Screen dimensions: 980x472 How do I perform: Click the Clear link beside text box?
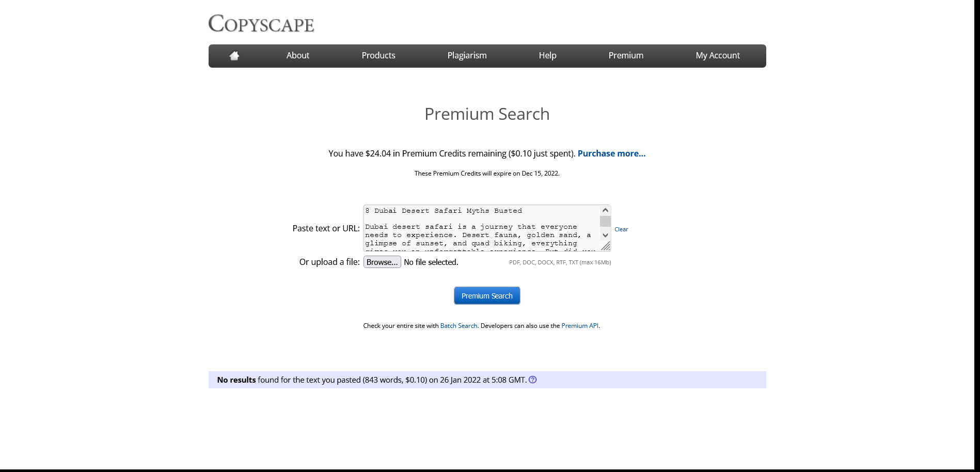(621, 229)
